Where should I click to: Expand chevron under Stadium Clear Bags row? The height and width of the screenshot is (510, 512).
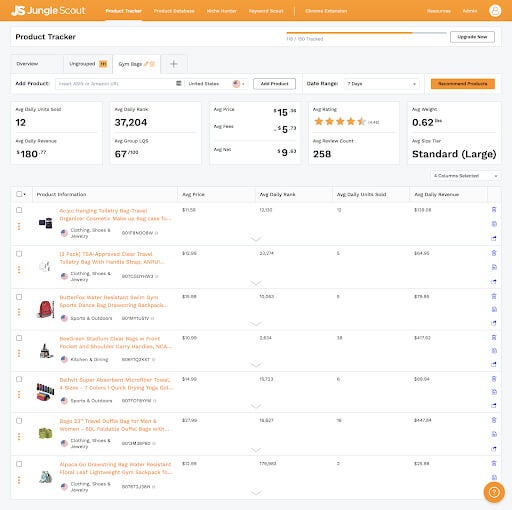coord(256,365)
